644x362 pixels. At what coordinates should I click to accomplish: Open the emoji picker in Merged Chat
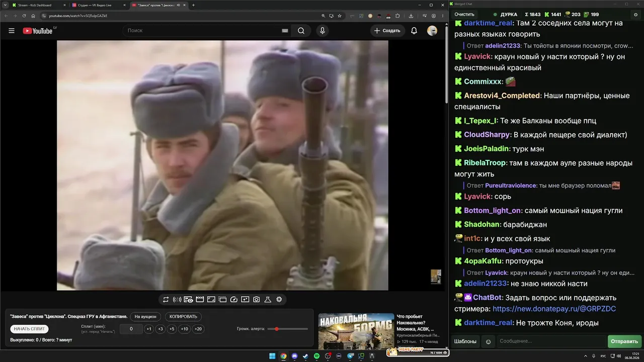click(x=488, y=341)
